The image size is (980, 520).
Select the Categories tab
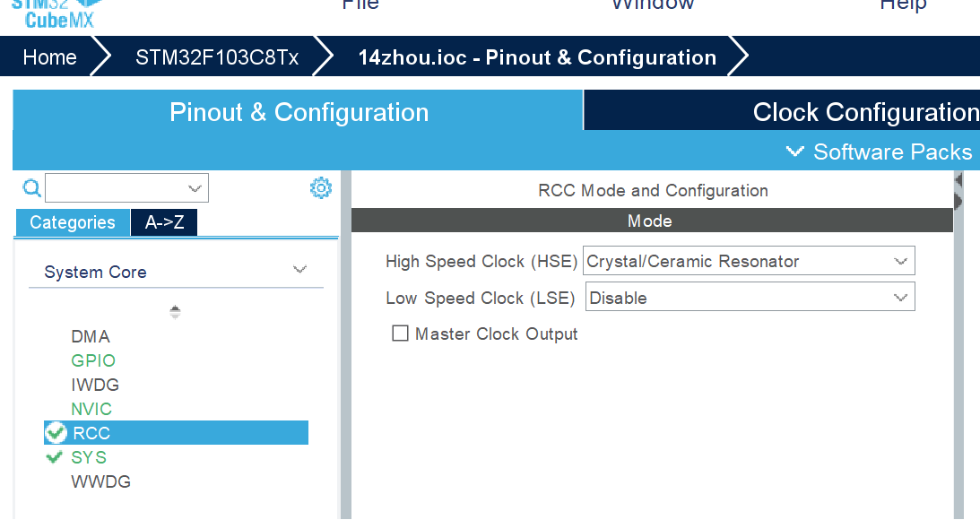click(x=73, y=222)
